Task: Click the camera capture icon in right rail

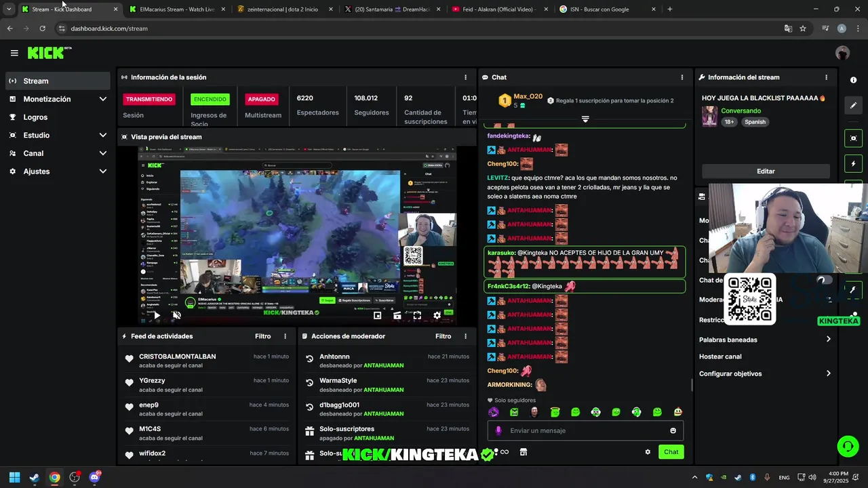Action: 853,138
